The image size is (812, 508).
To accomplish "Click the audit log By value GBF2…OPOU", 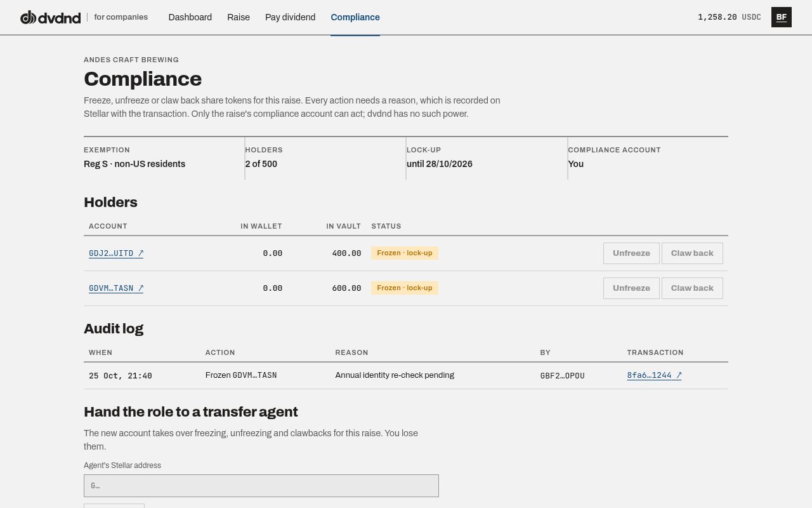I will tap(562, 376).
